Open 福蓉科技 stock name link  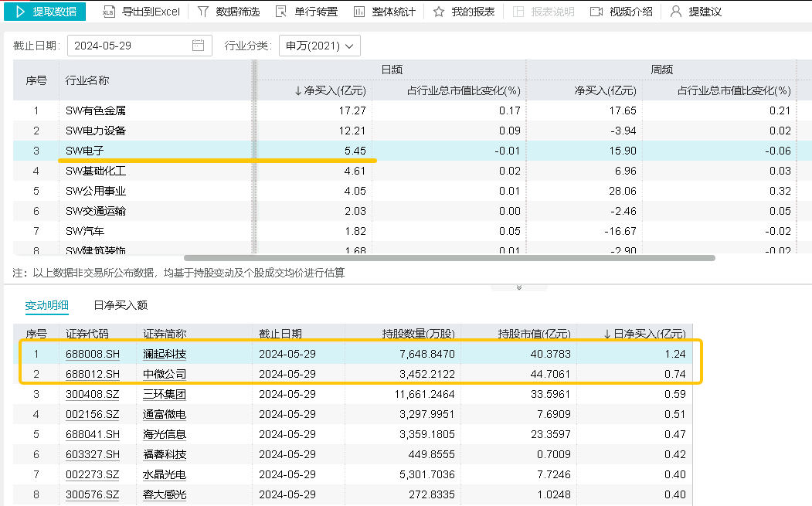coord(165,454)
